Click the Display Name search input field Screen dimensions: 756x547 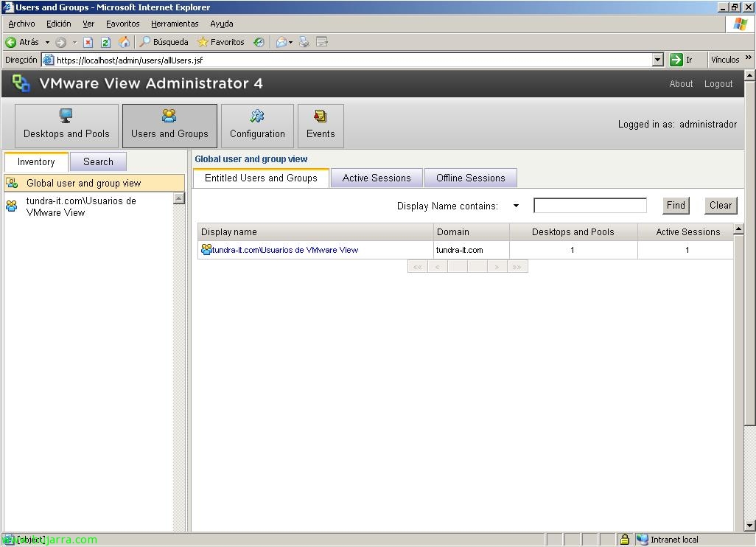pos(590,206)
